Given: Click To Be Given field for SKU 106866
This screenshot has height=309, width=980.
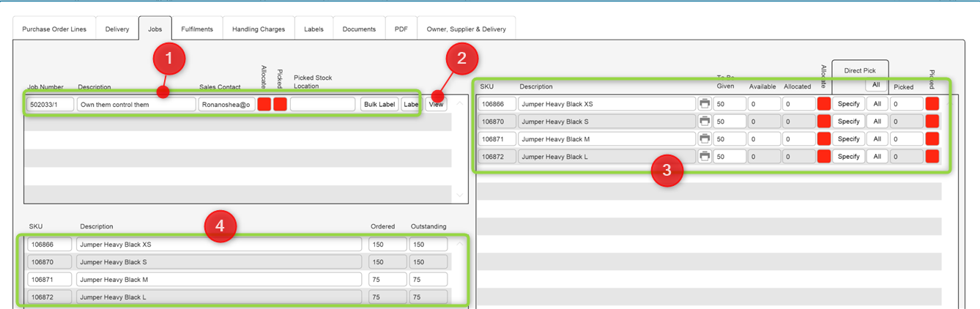Looking at the screenshot, I should click(730, 104).
